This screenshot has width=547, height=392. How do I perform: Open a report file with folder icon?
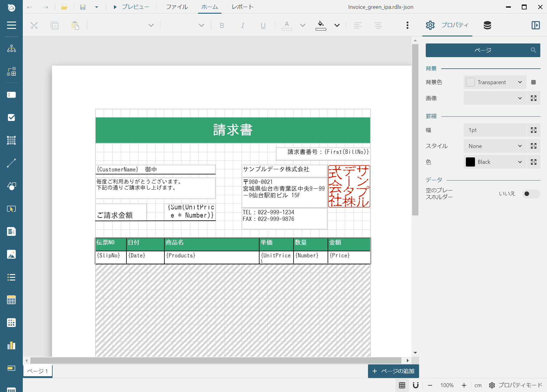64,7
